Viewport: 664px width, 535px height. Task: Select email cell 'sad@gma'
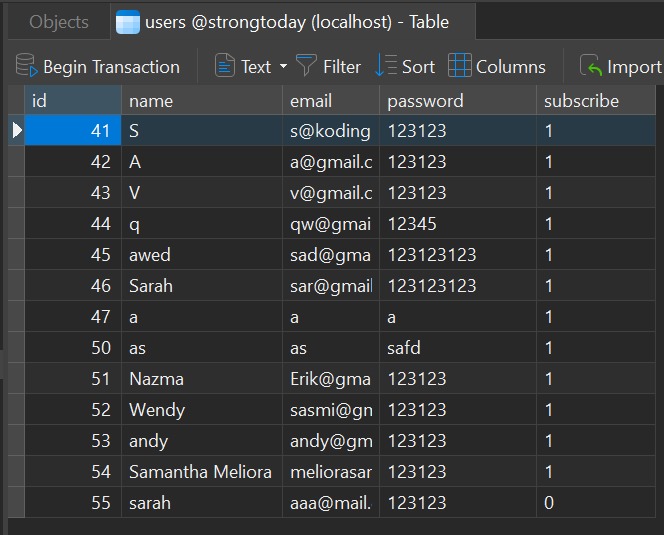(x=331, y=255)
